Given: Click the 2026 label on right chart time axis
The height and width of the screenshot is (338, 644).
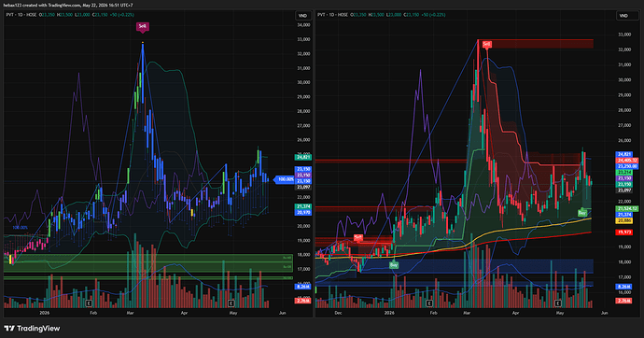Looking at the screenshot, I should 389,313.
